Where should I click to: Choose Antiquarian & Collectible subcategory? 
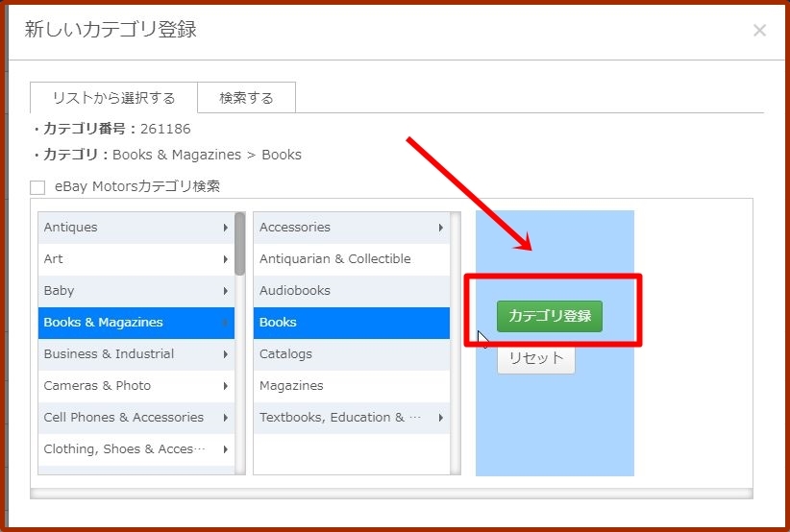click(x=351, y=259)
